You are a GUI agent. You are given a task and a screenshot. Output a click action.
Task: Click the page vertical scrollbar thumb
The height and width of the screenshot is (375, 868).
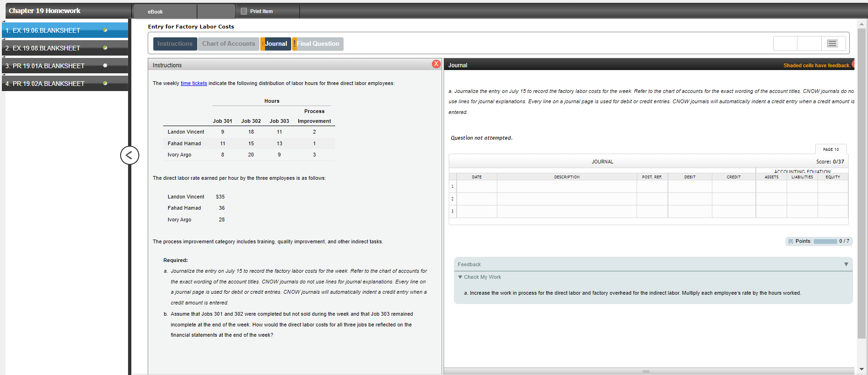click(862, 183)
